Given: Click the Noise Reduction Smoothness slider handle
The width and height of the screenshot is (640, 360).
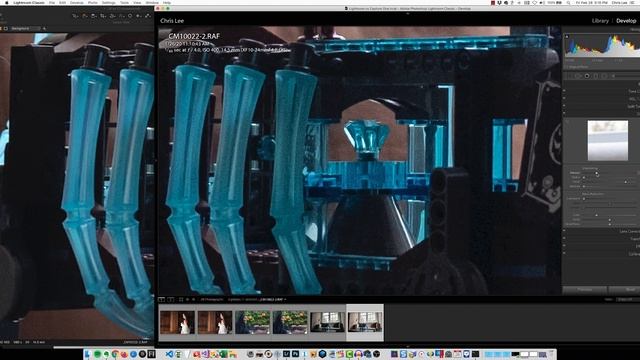Looking at the screenshot, I should point(610,224).
